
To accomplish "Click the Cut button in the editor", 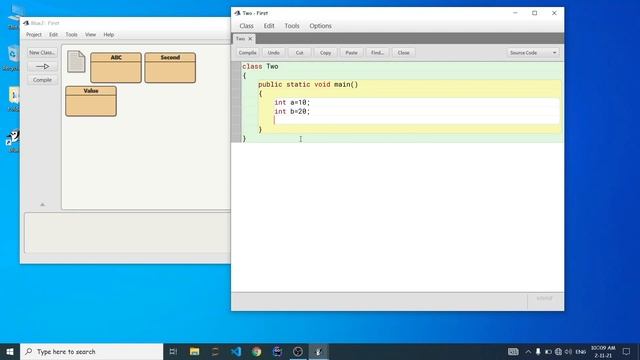I will (x=300, y=53).
